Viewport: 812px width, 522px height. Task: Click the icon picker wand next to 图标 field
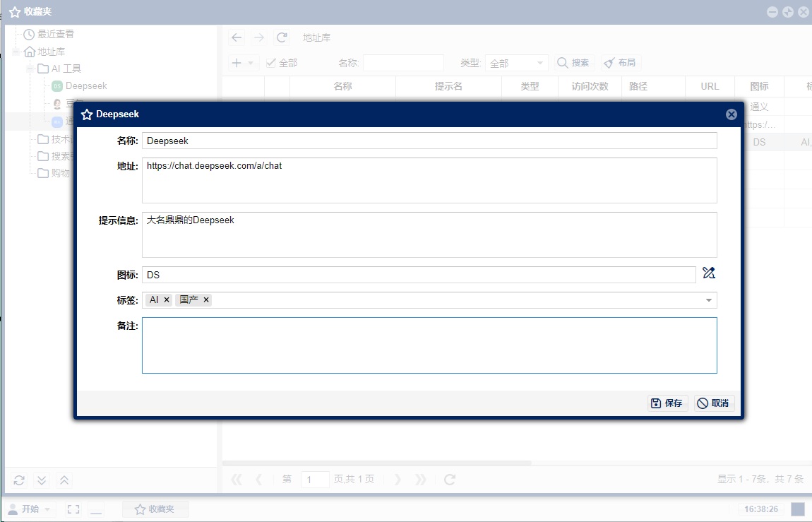pyautogui.click(x=709, y=274)
